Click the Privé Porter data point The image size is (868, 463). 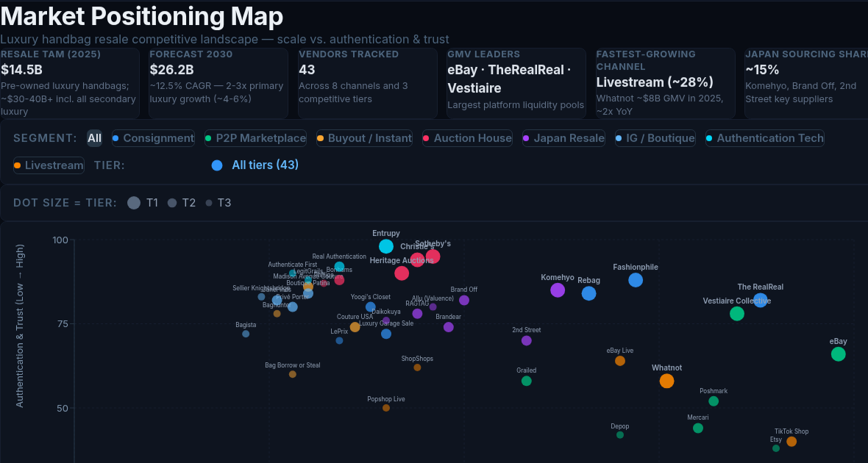click(293, 307)
